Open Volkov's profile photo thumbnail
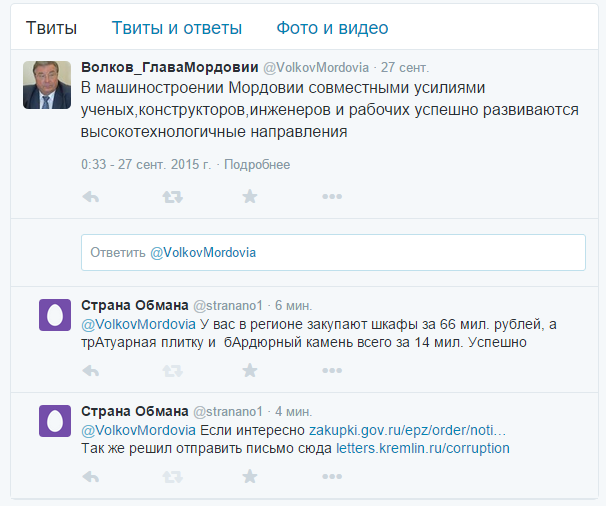 (47, 85)
